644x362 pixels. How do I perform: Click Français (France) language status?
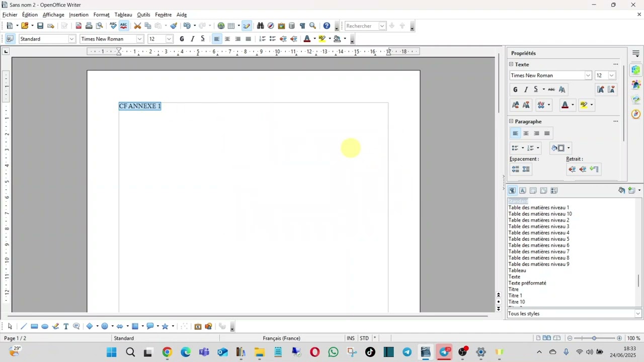[x=281, y=338]
